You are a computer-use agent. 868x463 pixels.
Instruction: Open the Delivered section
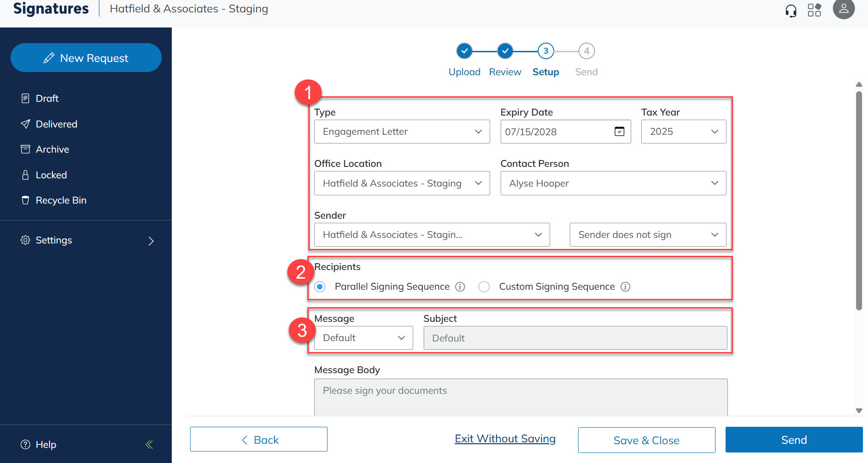(x=56, y=124)
